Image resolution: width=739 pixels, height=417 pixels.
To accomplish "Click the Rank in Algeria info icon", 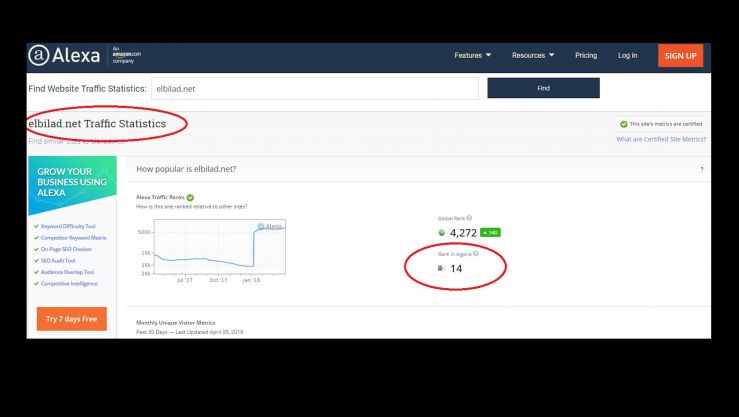I will [476, 253].
